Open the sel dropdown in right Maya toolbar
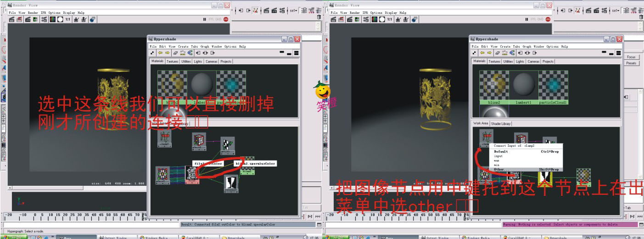644x239 pixels. click(x=615, y=11)
